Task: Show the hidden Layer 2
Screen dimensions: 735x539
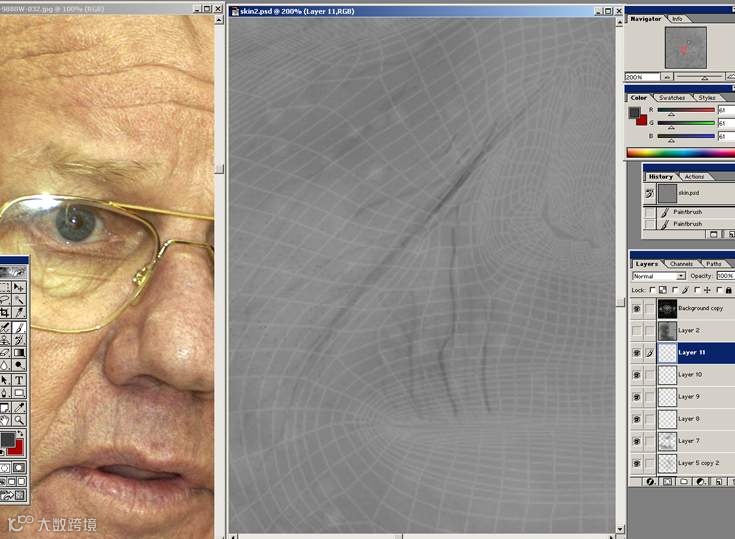Action: pyautogui.click(x=637, y=330)
